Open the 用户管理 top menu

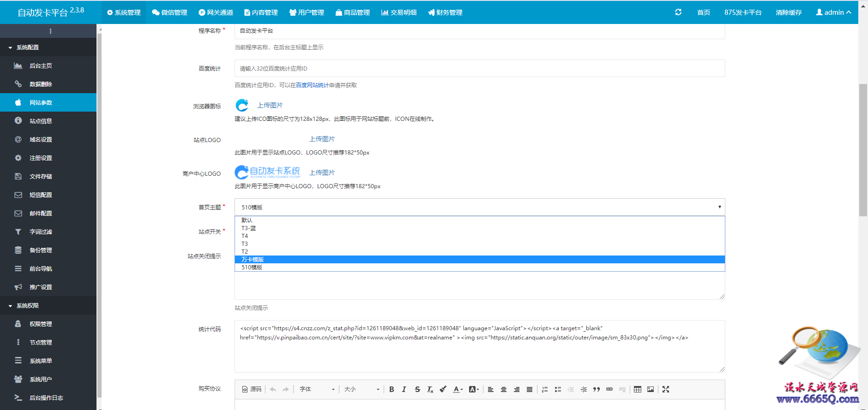307,12
